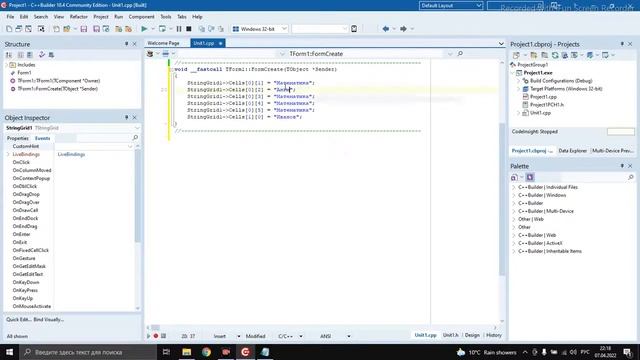
Task: Select Project1PCH1.h in Projects tree
Action: [547, 105]
